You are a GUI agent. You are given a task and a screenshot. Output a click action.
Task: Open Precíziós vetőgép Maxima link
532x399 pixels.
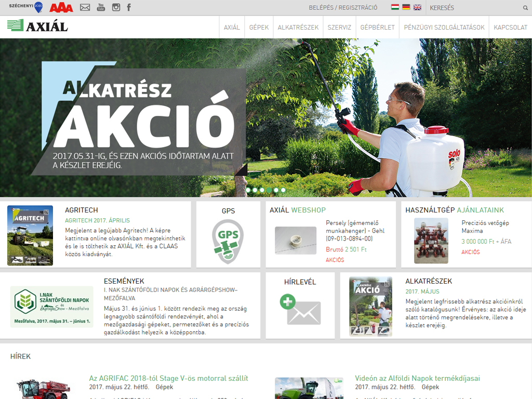(485, 227)
